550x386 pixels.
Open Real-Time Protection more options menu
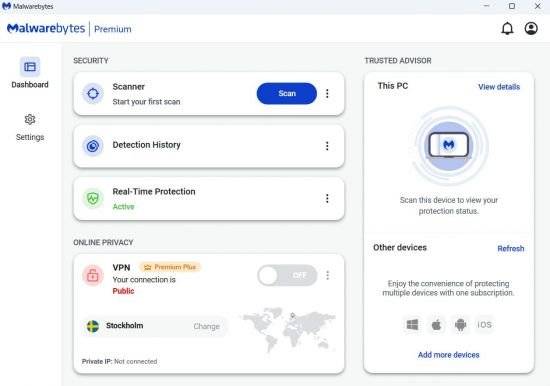(x=327, y=199)
